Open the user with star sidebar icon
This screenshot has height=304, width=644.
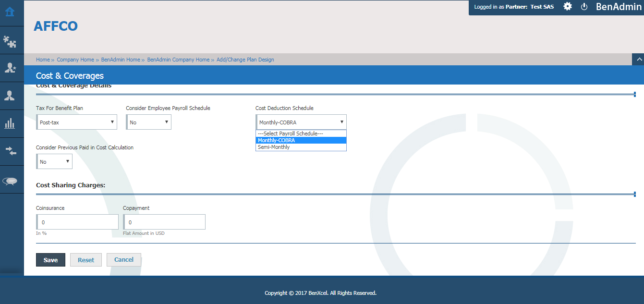[x=10, y=67]
